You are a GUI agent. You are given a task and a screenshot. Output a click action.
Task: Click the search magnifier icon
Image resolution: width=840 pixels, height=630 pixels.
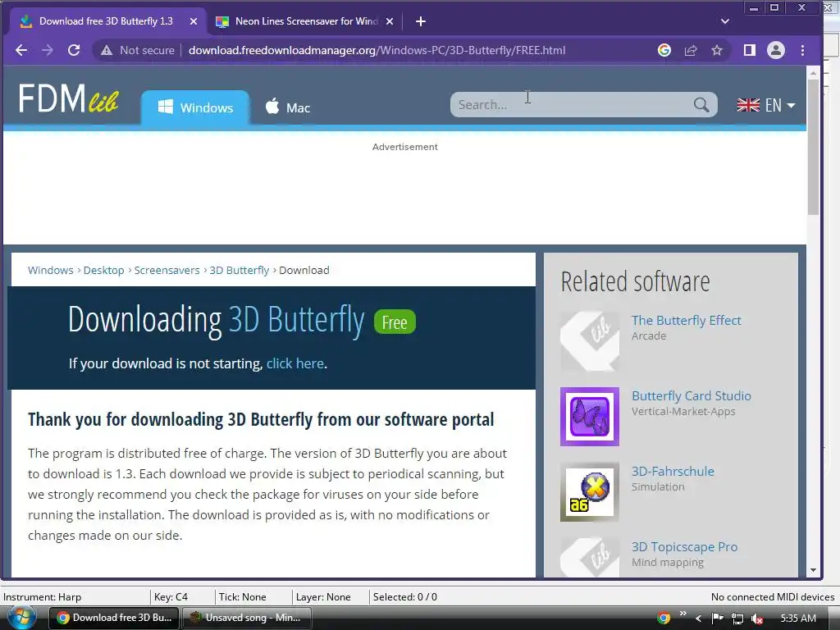point(701,104)
